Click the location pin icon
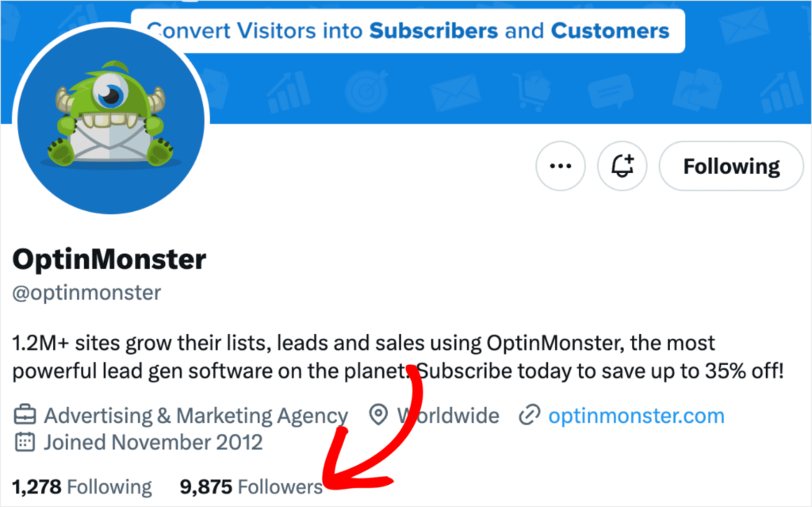Screen dimensions: 812x507 379,416
